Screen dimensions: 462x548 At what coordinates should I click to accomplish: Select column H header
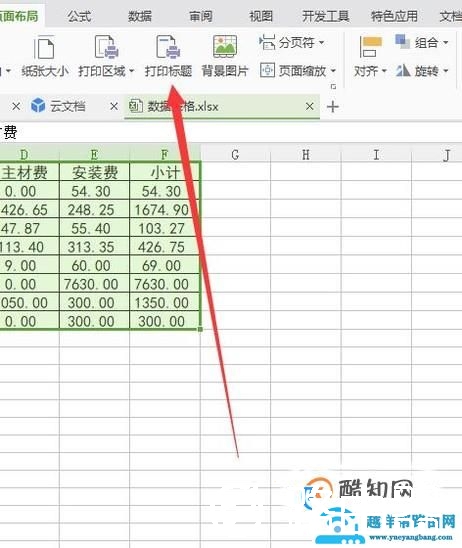306,154
